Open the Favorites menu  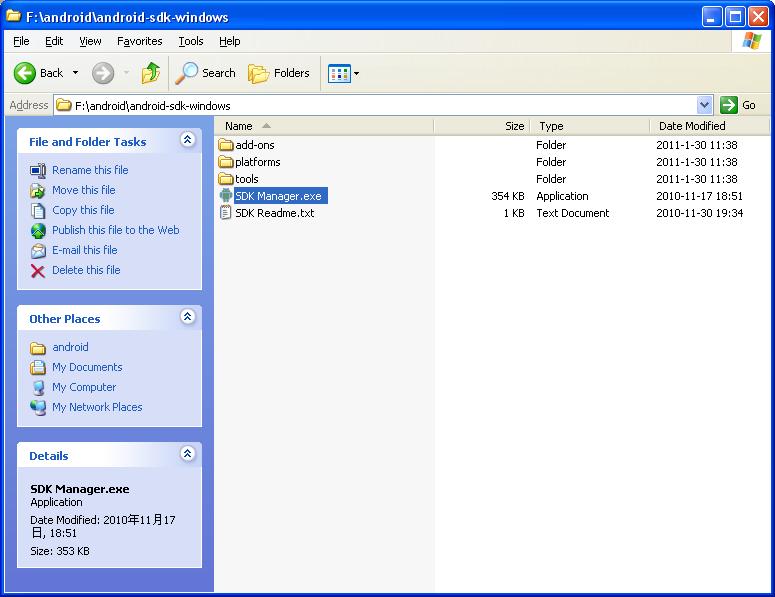139,41
